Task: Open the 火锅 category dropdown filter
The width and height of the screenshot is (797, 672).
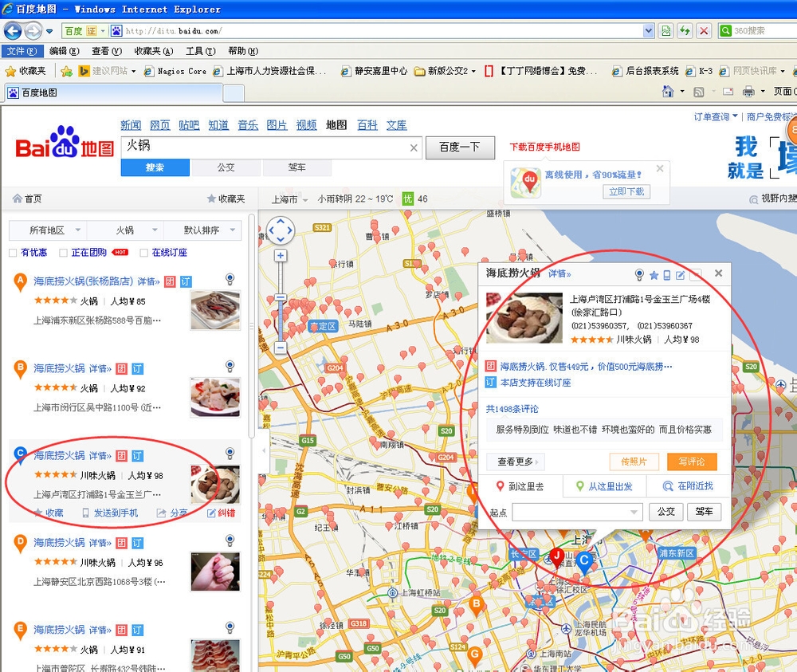Action: point(125,230)
